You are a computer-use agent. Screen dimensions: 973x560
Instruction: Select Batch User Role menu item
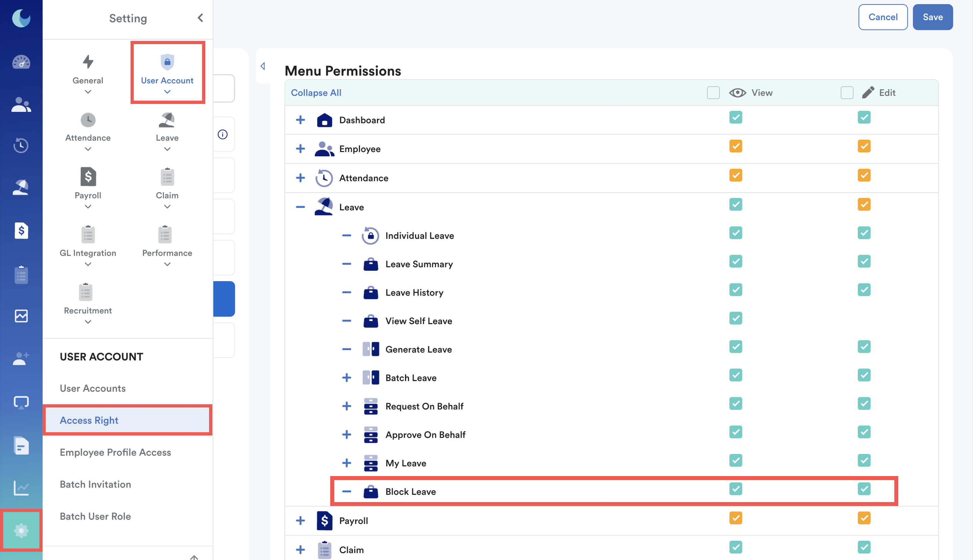point(95,516)
